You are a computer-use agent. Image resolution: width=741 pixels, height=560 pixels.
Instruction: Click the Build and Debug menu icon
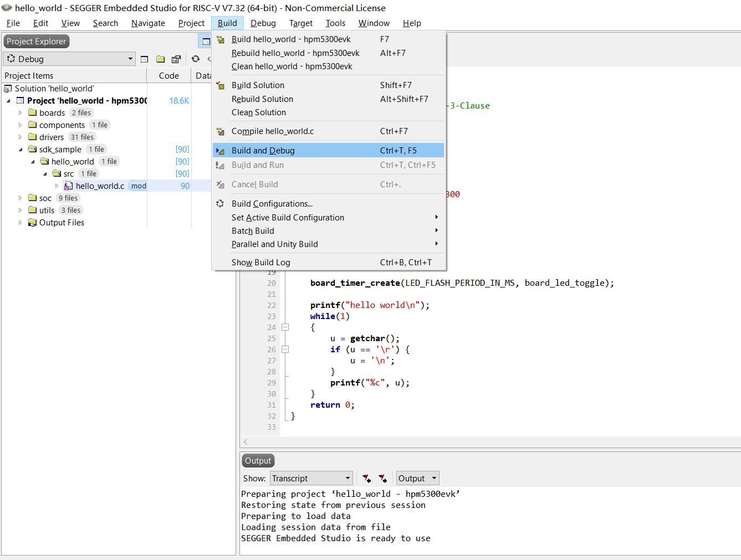221,151
